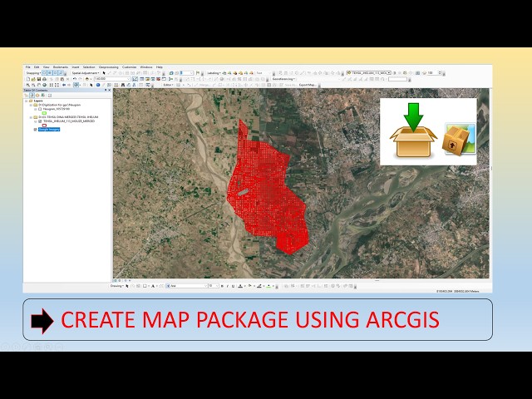Pin the Table Of Contents panel
This screenshot has width=532, height=399.
(106, 90)
